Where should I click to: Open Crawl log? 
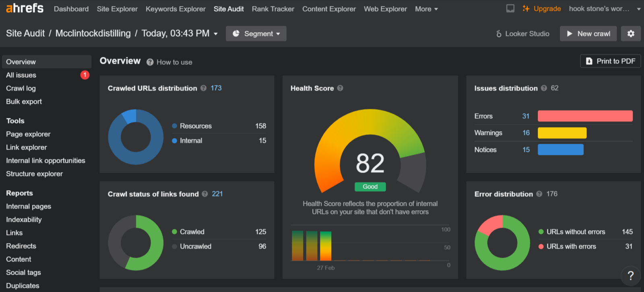click(x=21, y=88)
